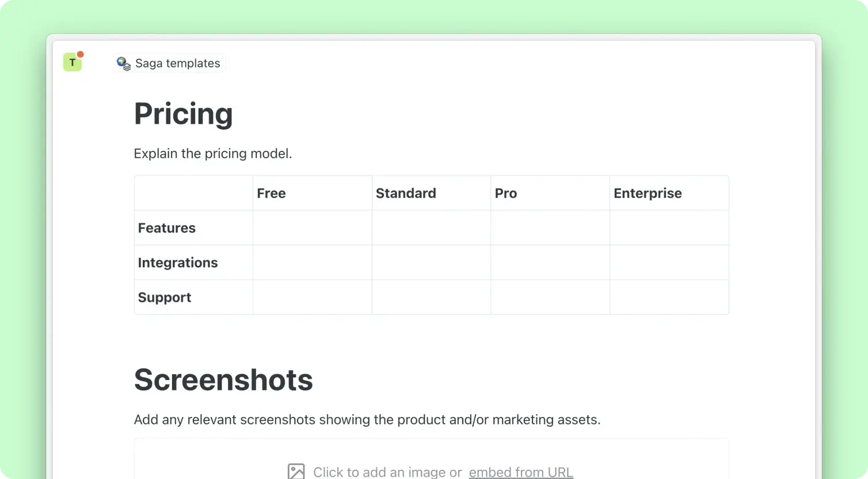Click the "Explain the pricing model" paragraph
Screen dimensions: 868x479
[213, 154]
